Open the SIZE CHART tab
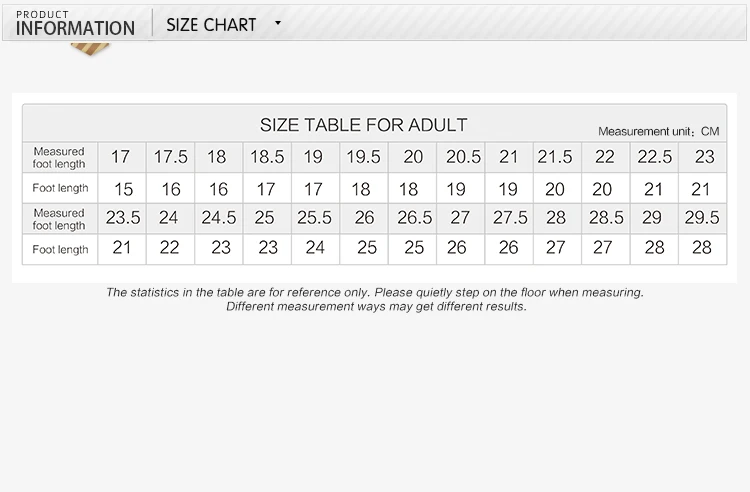Viewport: 750px width, 492px height. pyautogui.click(x=211, y=24)
